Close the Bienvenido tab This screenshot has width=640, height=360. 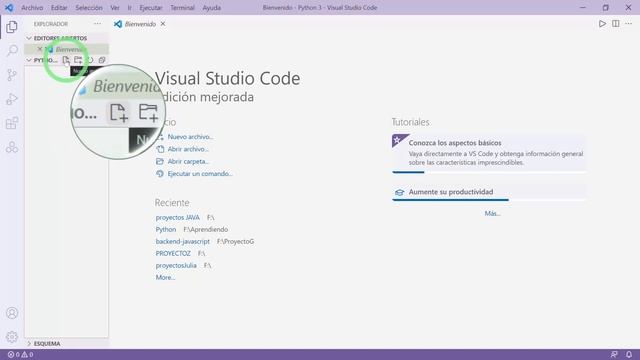tap(163, 24)
